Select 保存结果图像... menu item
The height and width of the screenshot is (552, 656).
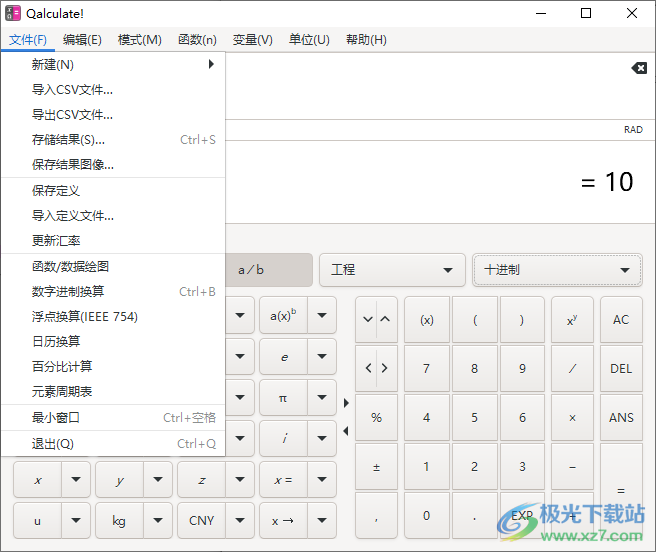(x=113, y=165)
